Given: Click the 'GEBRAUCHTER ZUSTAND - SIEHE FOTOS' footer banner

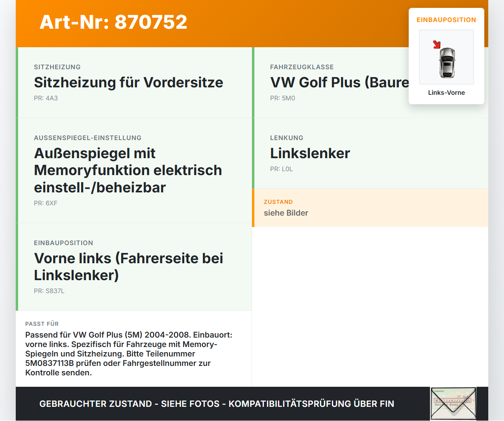Looking at the screenshot, I should 217,404.
